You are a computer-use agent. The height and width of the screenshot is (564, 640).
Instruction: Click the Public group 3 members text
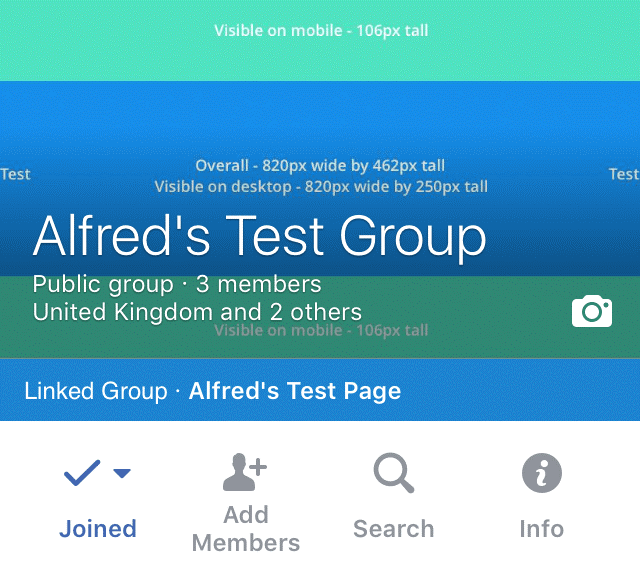(x=177, y=284)
